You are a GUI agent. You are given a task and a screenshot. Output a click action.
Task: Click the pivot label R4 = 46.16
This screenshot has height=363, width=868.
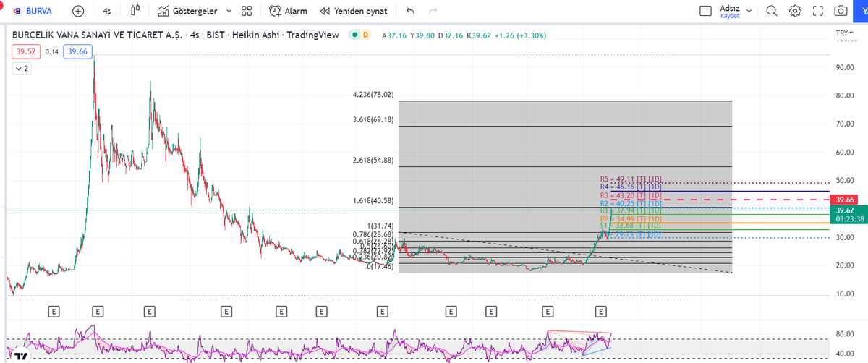tap(631, 187)
